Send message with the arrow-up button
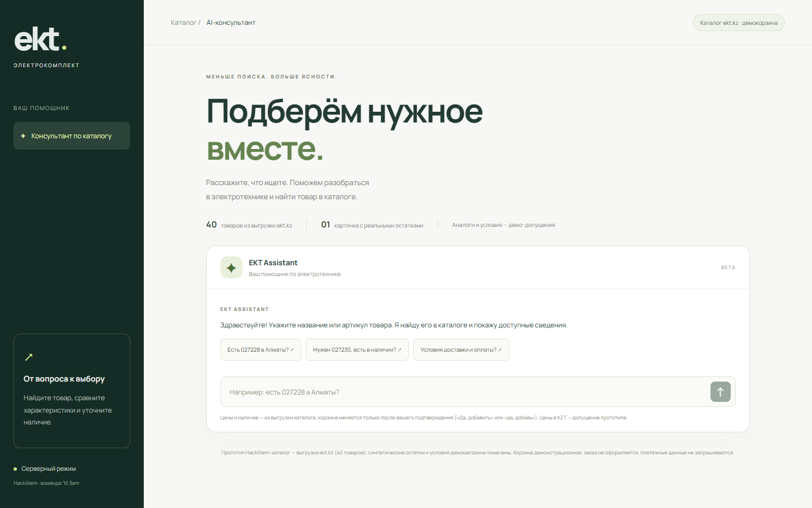Viewport: 812px width, 508px height. point(721,392)
